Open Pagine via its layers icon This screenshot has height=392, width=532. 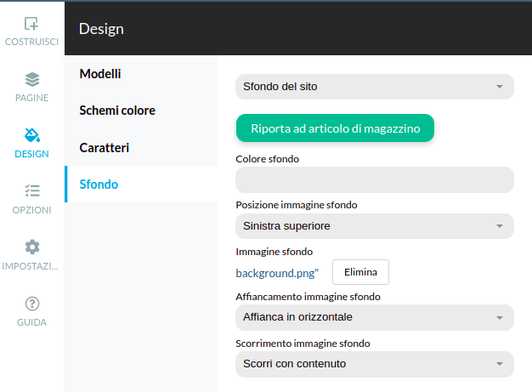coord(31,79)
